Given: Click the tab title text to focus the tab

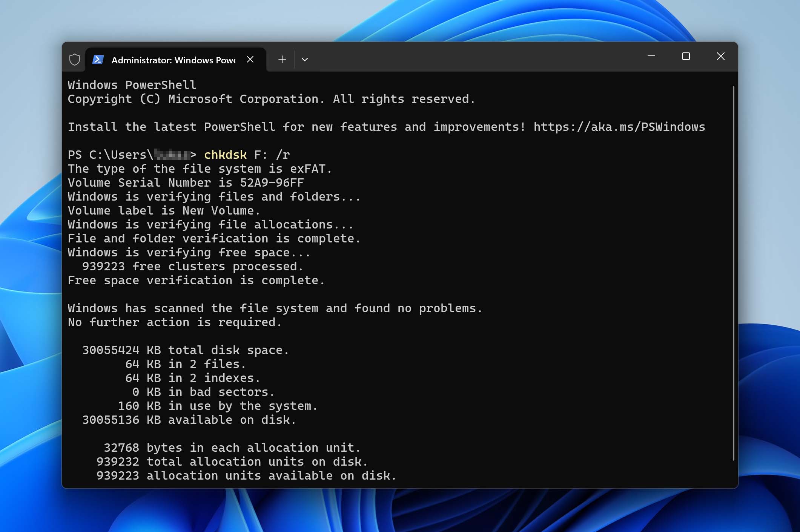Looking at the screenshot, I should [173, 60].
